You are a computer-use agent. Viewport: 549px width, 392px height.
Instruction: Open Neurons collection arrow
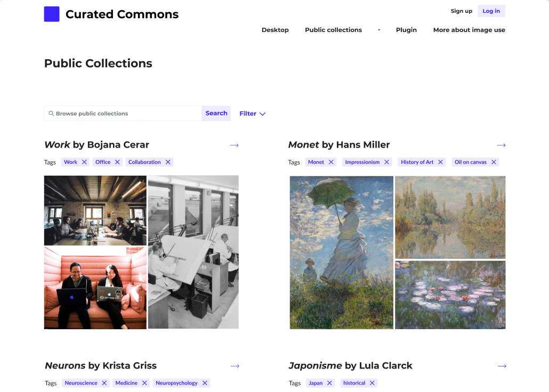pos(235,366)
